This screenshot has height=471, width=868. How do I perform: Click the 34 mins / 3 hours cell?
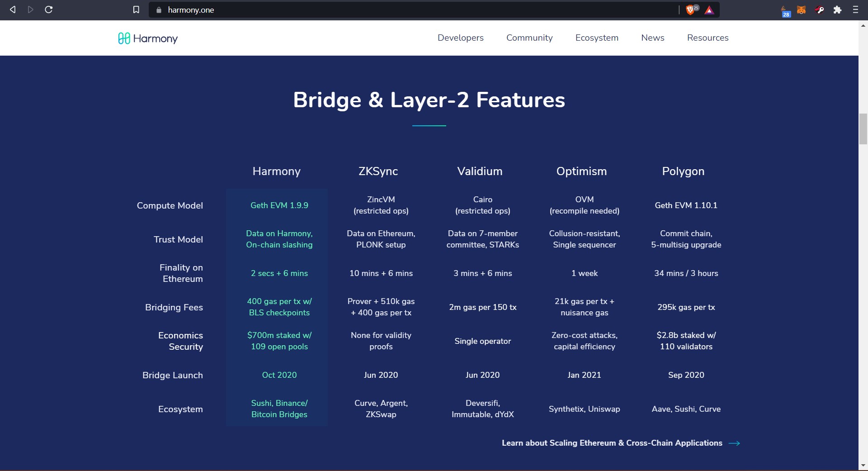(686, 273)
